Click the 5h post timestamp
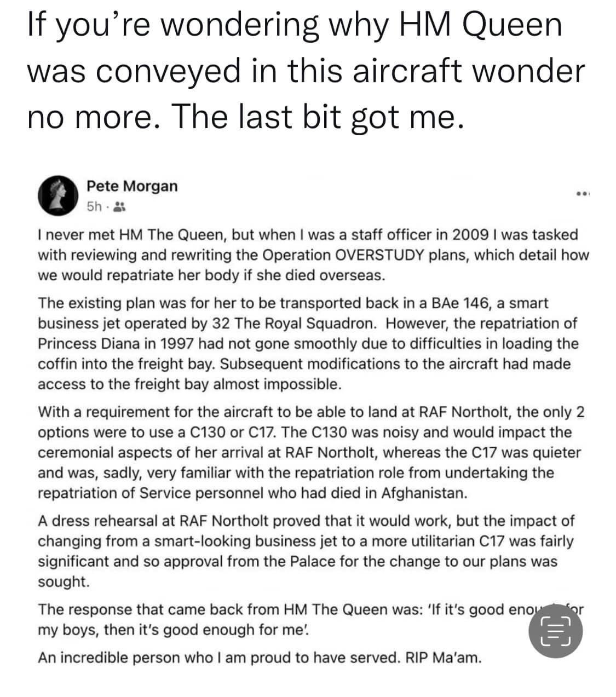Screen dimensions: 616x697 click(95, 207)
